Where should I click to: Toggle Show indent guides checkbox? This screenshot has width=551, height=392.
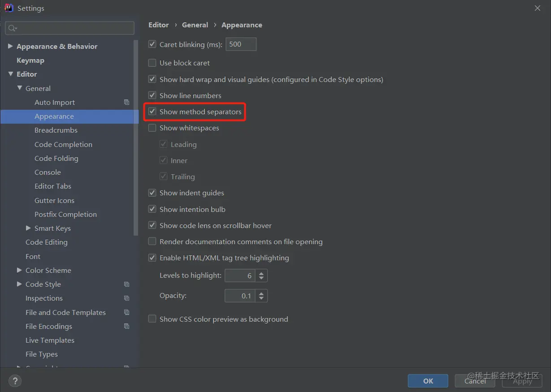click(x=152, y=193)
